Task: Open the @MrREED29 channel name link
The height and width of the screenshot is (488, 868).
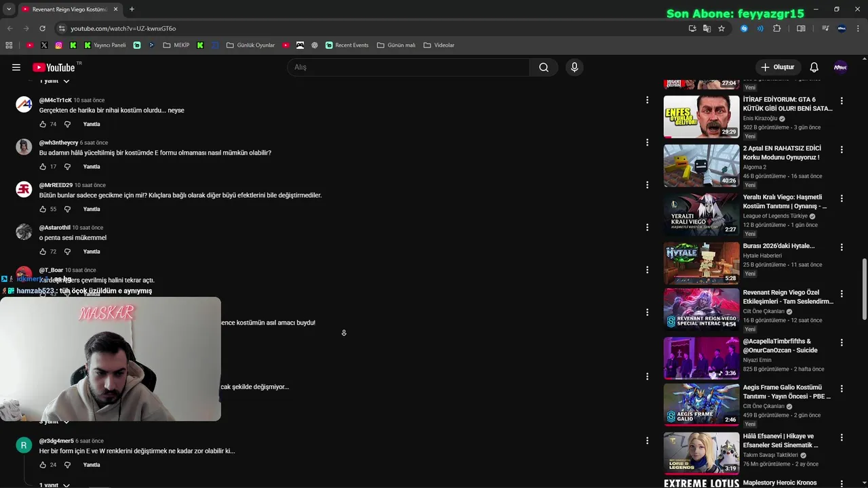Action: tap(56, 185)
